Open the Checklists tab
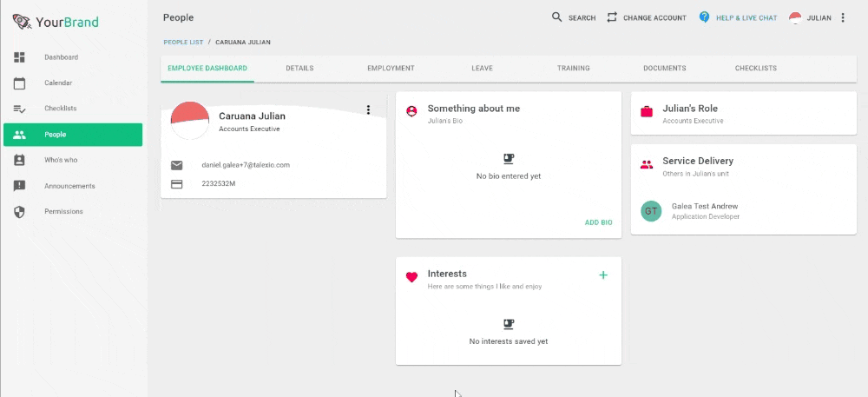Viewport: 868px width, 397px height. click(x=756, y=69)
